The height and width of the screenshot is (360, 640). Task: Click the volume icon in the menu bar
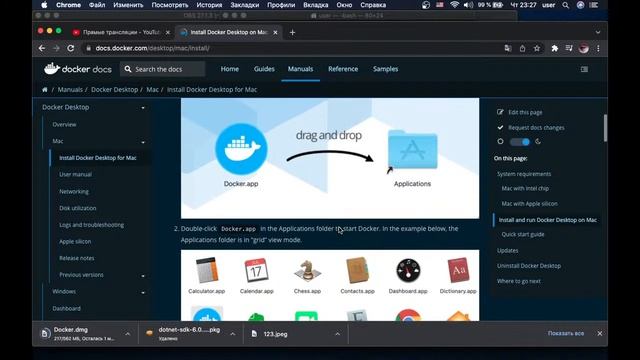point(468,5)
